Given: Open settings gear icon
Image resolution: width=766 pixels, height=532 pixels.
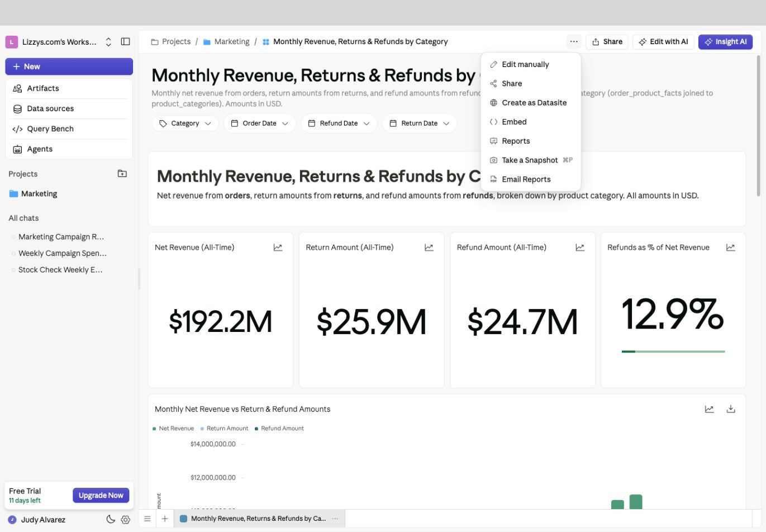Looking at the screenshot, I should tap(126, 520).
